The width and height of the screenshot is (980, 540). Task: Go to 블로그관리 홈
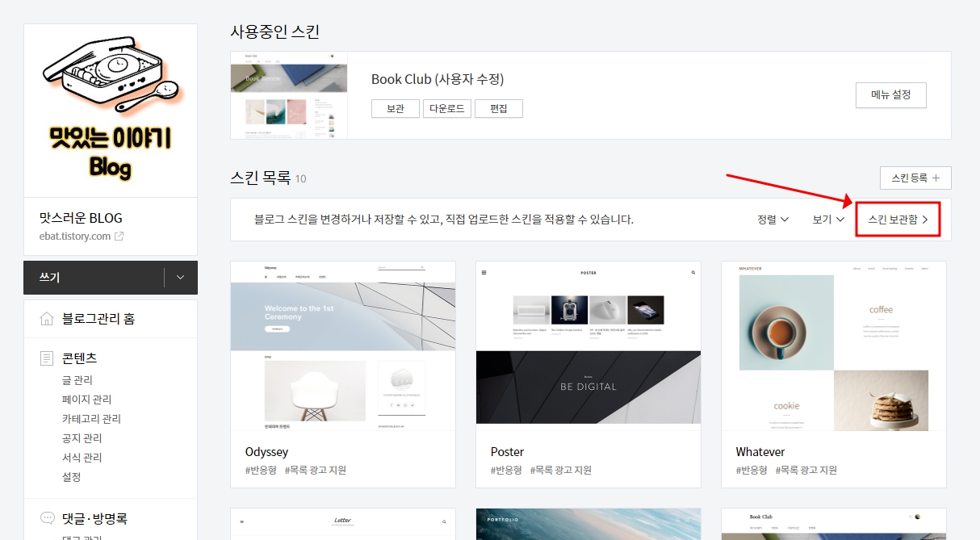(x=98, y=319)
